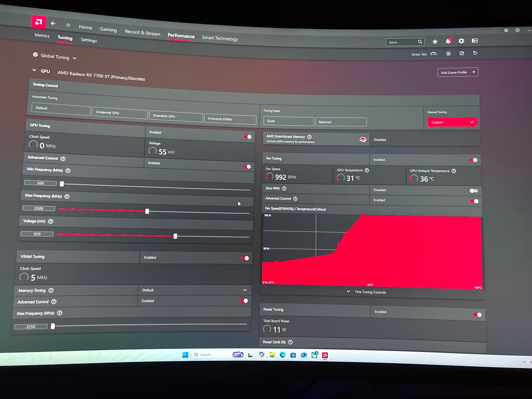Open help for Voltage (mV)
The image size is (532, 399).
pos(51,221)
